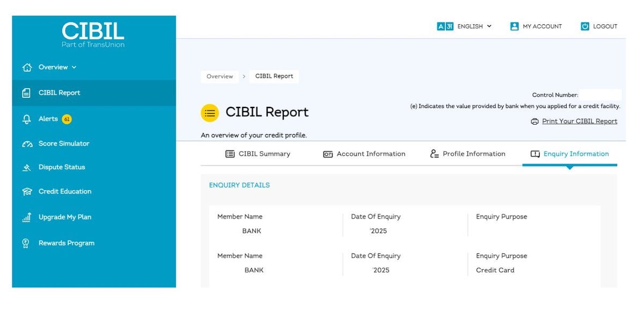Click the Score Simulator gauge icon
Screen dimensions: 644x309
pyautogui.click(x=27, y=144)
